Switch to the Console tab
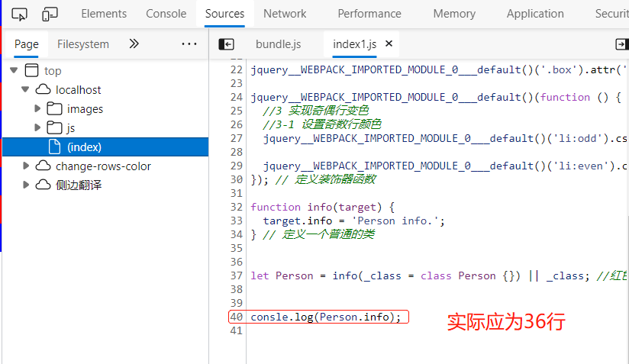The height and width of the screenshot is (364, 629). [x=166, y=14]
